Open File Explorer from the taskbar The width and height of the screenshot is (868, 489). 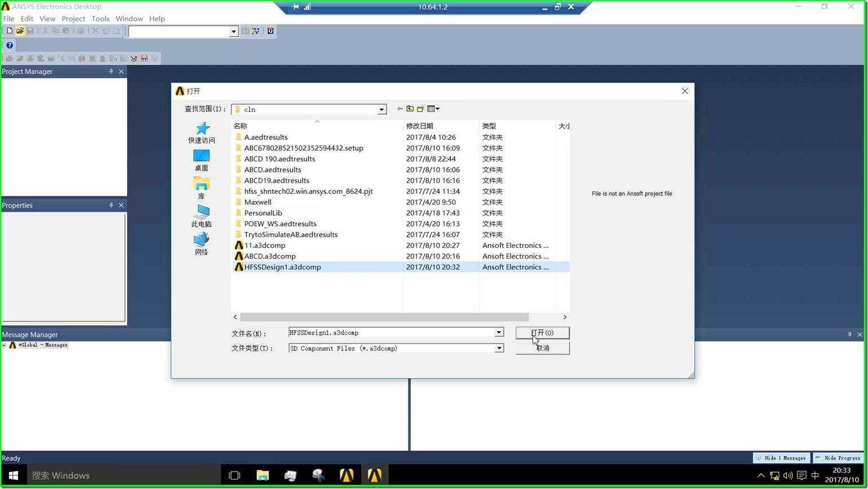coord(263,475)
